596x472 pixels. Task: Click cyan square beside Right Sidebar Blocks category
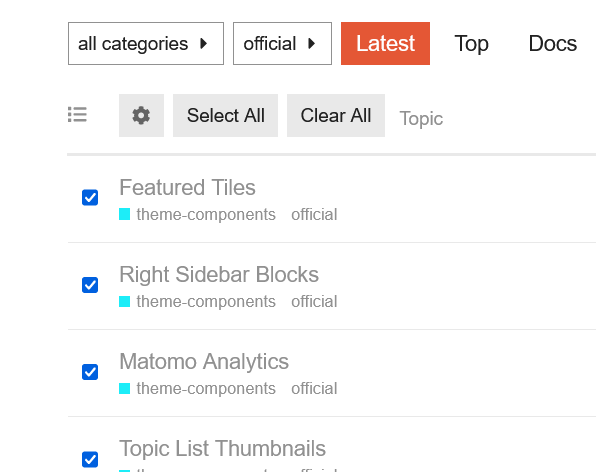coord(125,301)
